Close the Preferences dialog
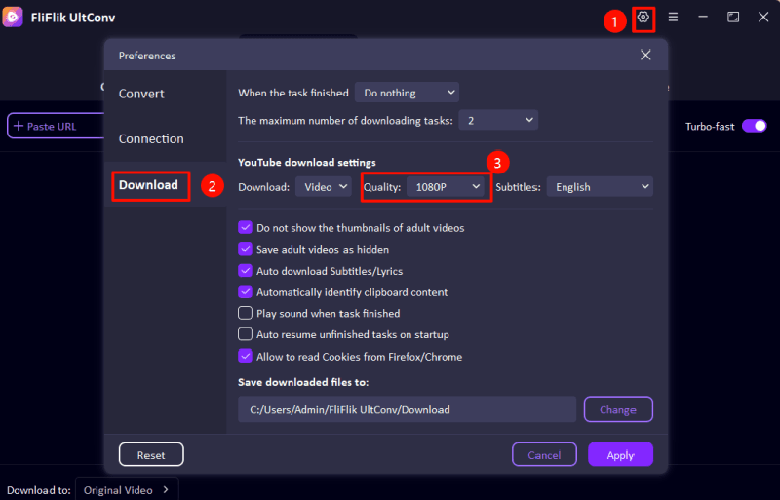This screenshot has width=780, height=500. (x=646, y=55)
